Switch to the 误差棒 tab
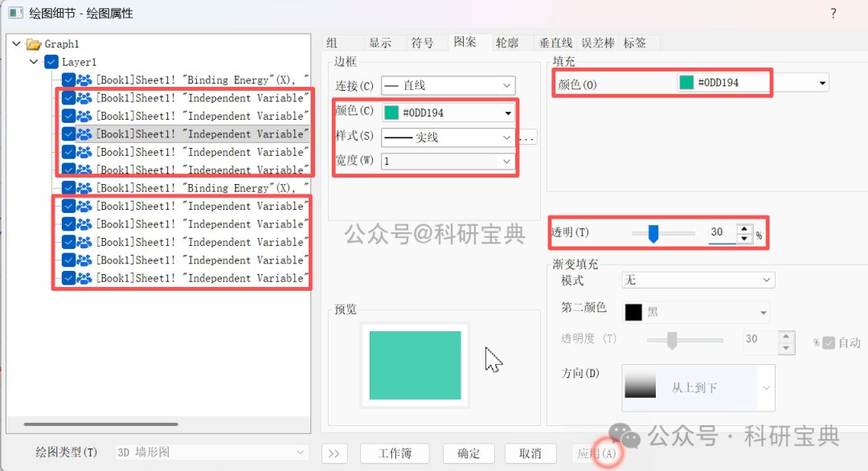Image resolution: width=868 pixels, height=471 pixels. coord(597,43)
